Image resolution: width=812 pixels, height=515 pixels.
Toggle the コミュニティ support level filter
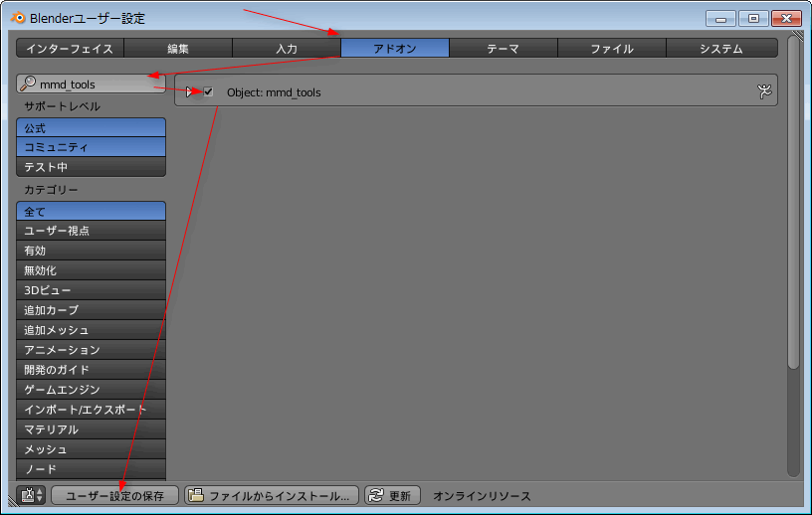[x=92, y=147]
